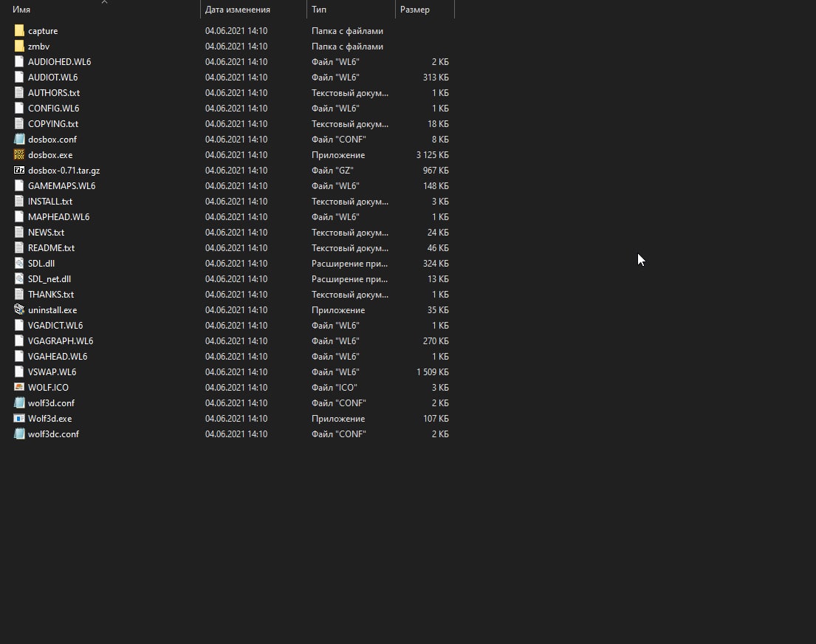Click the SDL.dll library icon
The height and width of the screenshot is (644, 816).
(x=19, y=264)
